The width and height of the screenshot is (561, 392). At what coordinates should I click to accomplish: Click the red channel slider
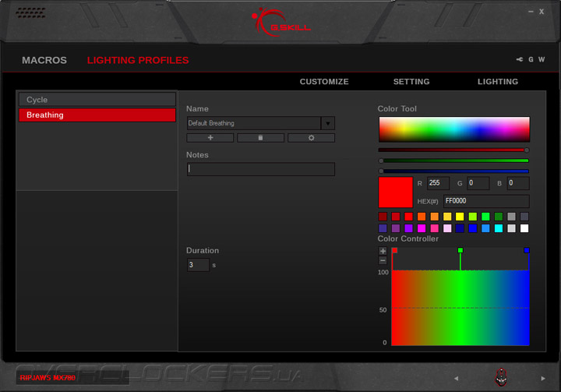coord(453,150)
